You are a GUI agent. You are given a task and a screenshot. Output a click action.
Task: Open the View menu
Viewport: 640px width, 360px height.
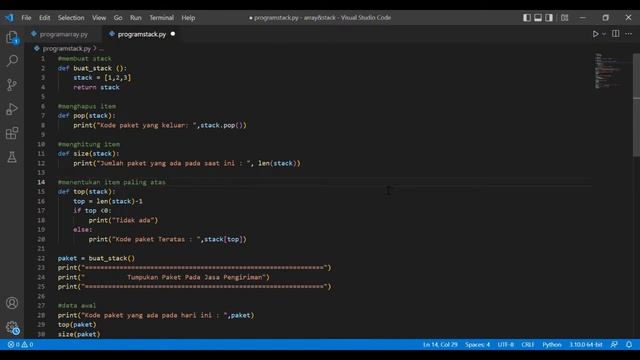coord(99,18)
